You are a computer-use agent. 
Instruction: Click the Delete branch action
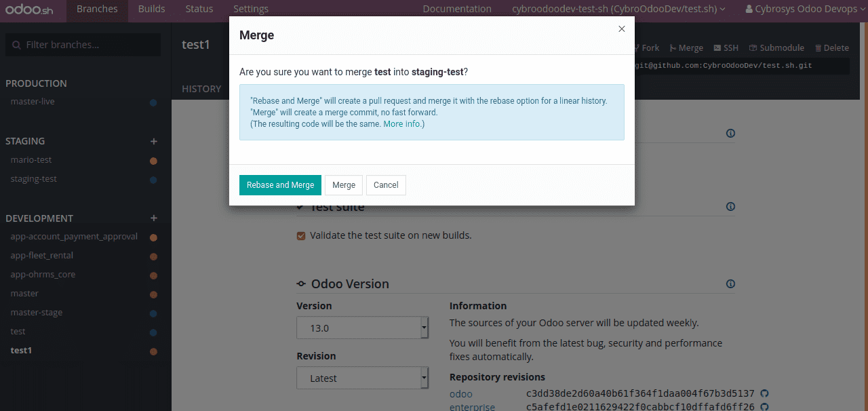tap(831, 47)
